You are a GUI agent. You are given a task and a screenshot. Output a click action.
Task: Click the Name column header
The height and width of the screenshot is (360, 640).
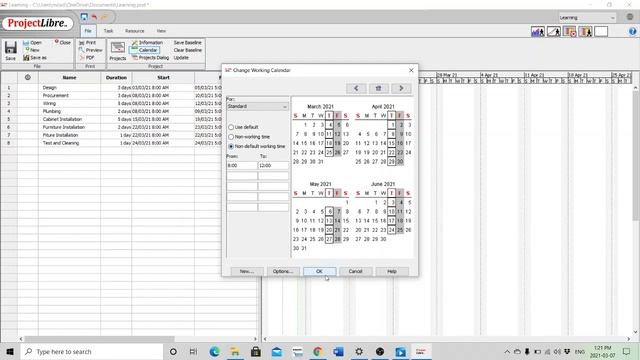point(69,77)
